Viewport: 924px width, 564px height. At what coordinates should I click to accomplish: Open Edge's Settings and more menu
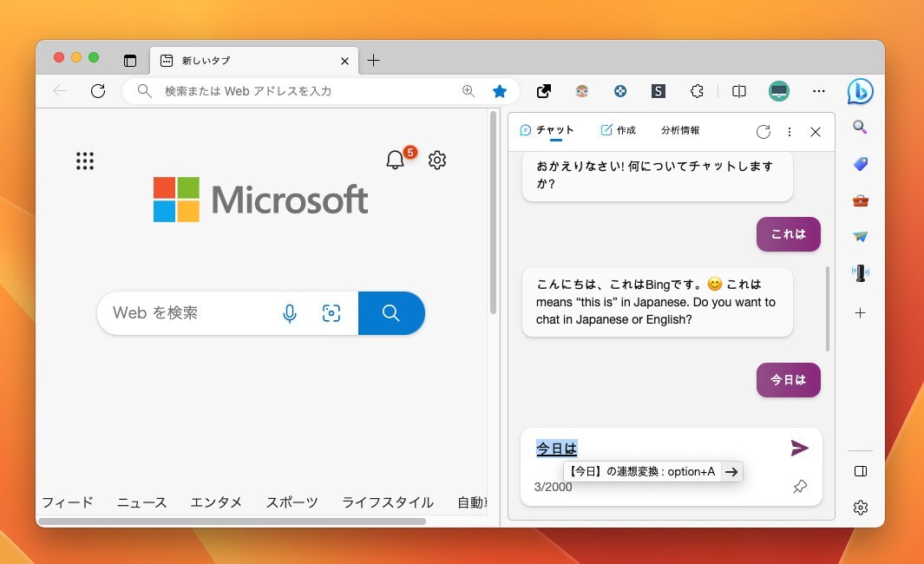819,91
